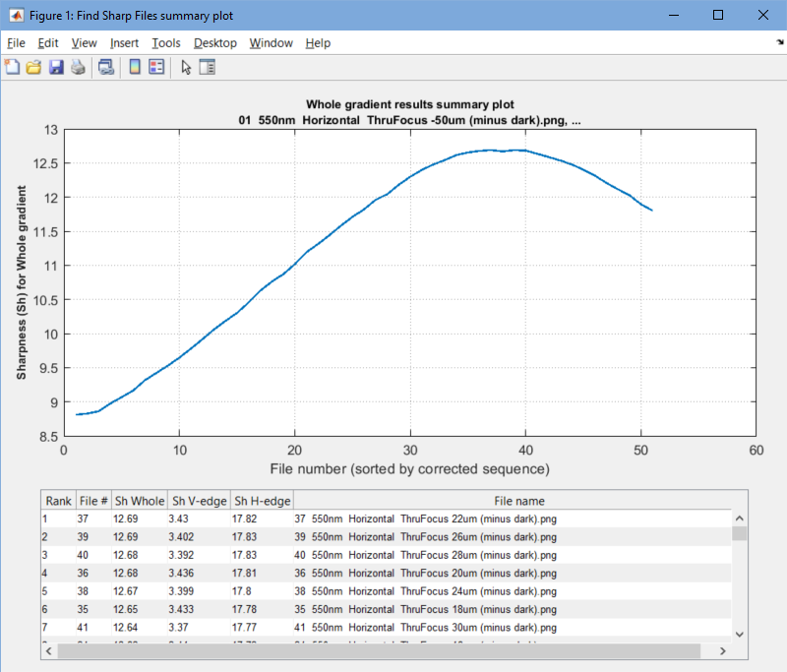Open the Edit menu
This screenshot has width=787, height=672.
coord(48,43)
